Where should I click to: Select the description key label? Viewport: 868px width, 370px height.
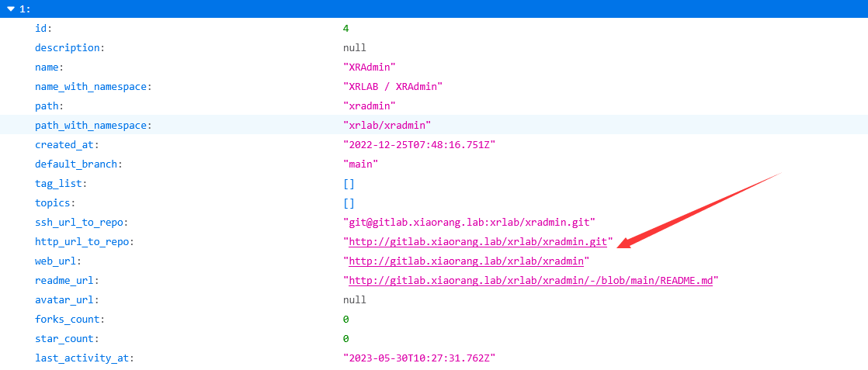(68, 47)
